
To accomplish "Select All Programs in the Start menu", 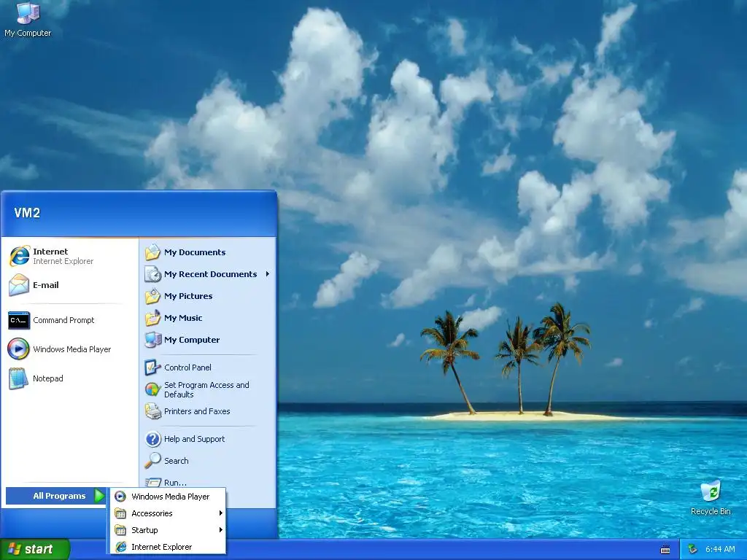I will pos(55,496).
